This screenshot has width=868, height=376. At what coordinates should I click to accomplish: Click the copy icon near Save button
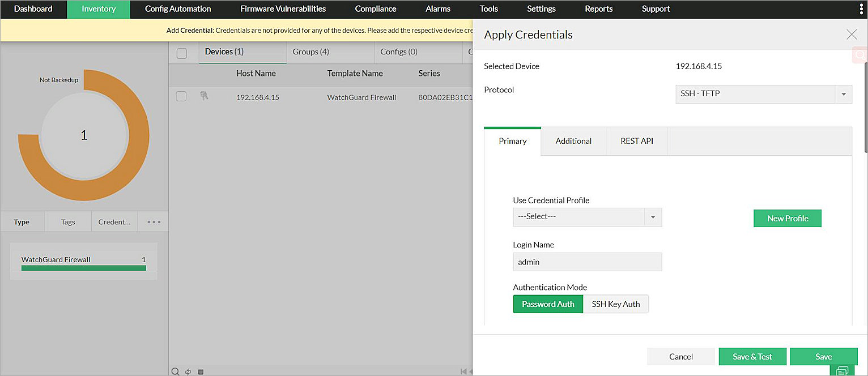842,371
